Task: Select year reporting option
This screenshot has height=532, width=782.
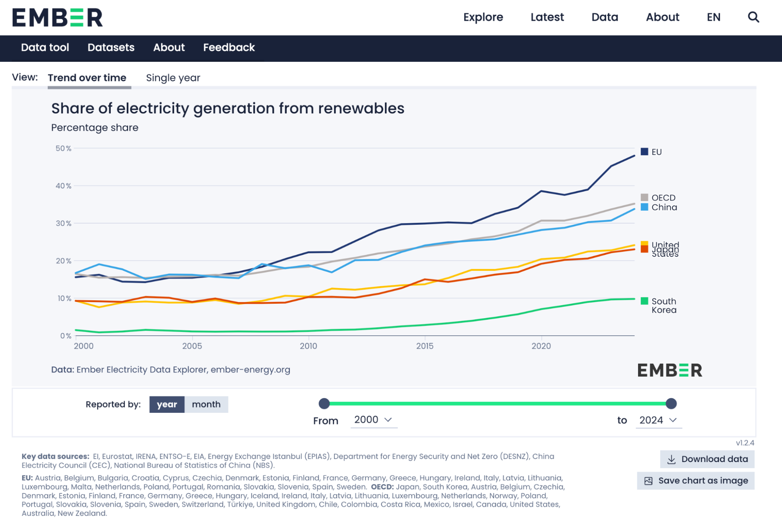Action: (x=167, y=405)
